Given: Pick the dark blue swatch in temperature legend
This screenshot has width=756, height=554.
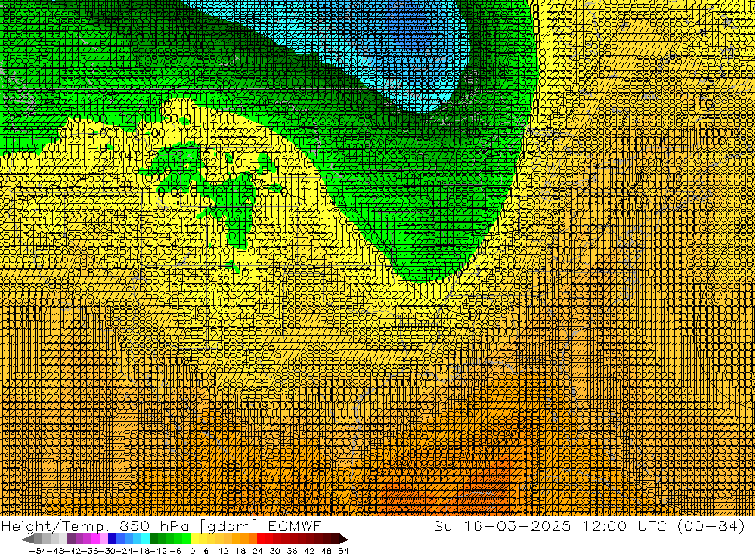Looking at the screenshot, I should pos(113,539).
